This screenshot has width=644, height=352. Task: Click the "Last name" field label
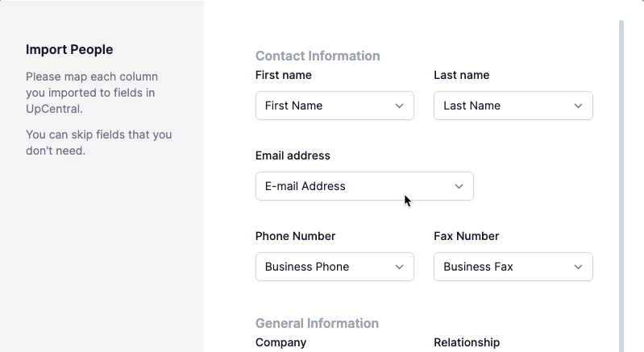tap(461, 75)
